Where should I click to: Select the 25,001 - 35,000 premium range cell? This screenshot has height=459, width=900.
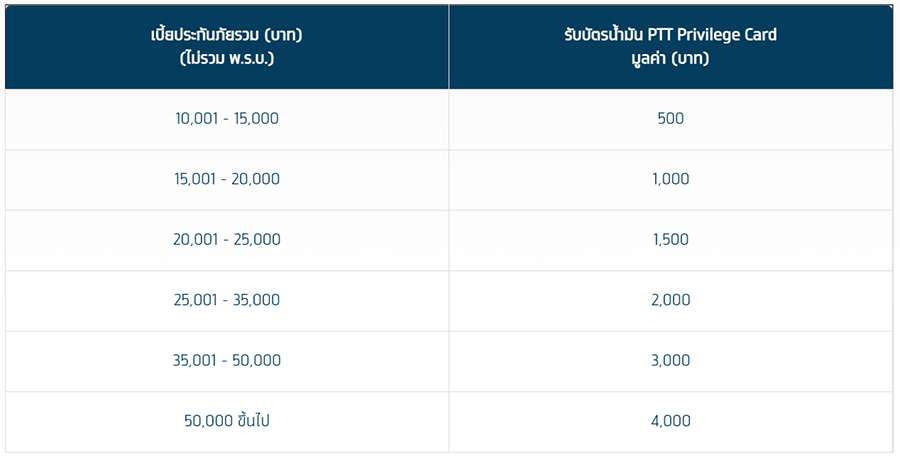[x=227, y=300]
